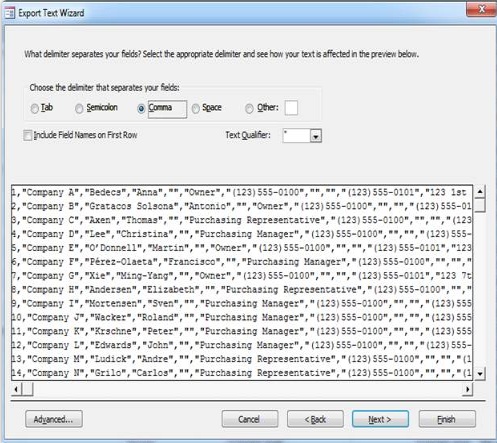This screenshot has height=443, width=497.
Task: Click preview row for Company G
Action: (x=241, y=276)
